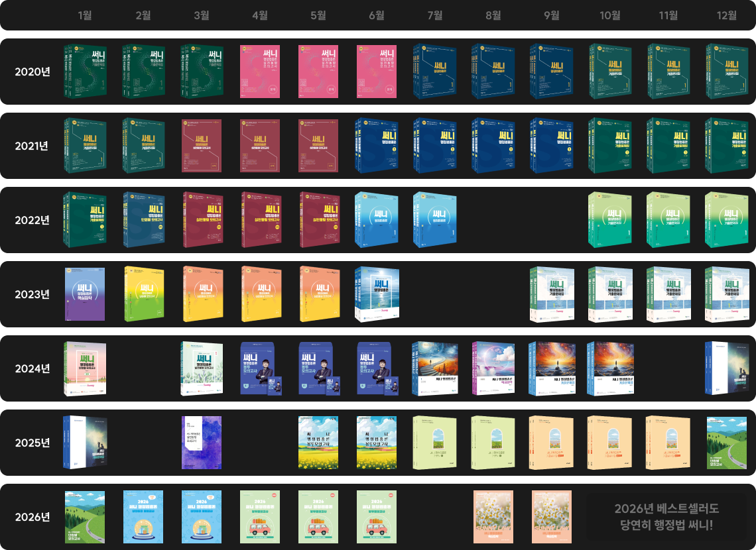
Task: Click the 2020년 January green book cover
Action: tap(85, 72)
